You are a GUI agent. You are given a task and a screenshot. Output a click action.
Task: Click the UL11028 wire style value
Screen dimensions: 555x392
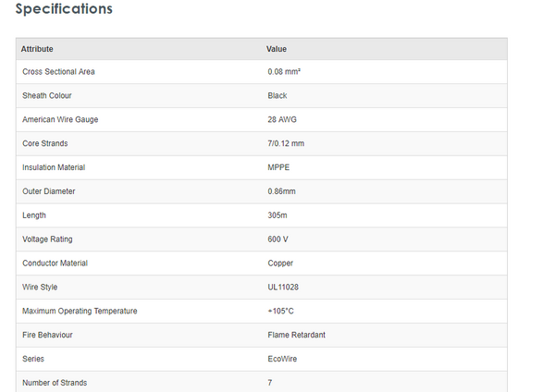[283, 288]
